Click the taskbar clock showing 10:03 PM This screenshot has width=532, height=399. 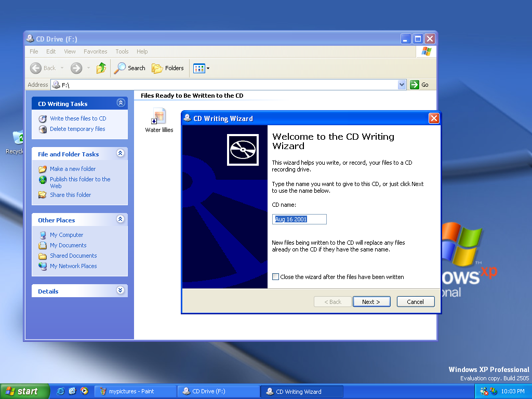pyautogui.click(x=513, y=391)
